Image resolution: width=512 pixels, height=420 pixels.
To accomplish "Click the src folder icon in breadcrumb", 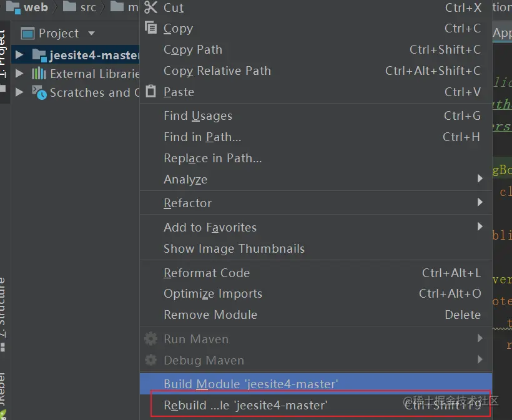I will click(69, 6).
